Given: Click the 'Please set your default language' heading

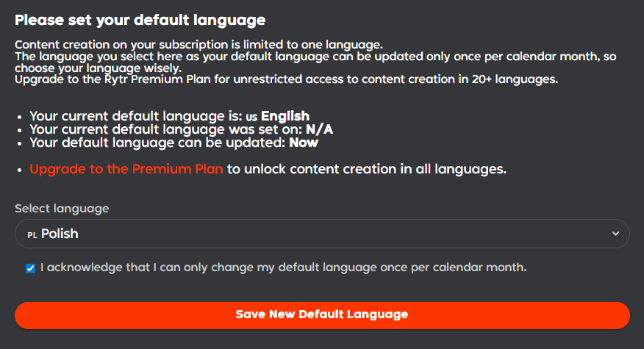Looking at the screenshot, I should point(140,20).
